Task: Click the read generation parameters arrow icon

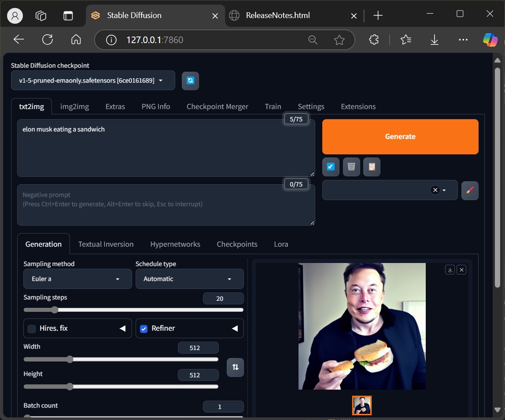Action: [x=331, y=167]
